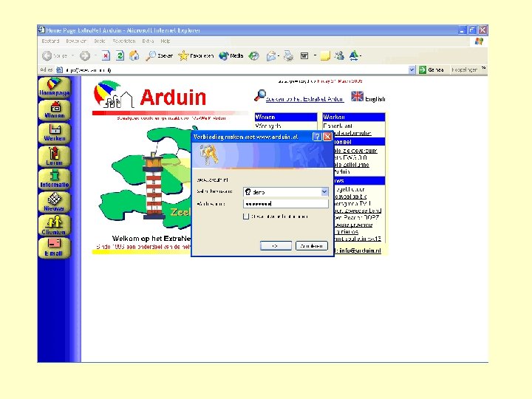The height and width of the screenshot is (399, 532).
Task: Click the browser Forward arrow button
Action: pyautogui.click(x=85, y=55)
